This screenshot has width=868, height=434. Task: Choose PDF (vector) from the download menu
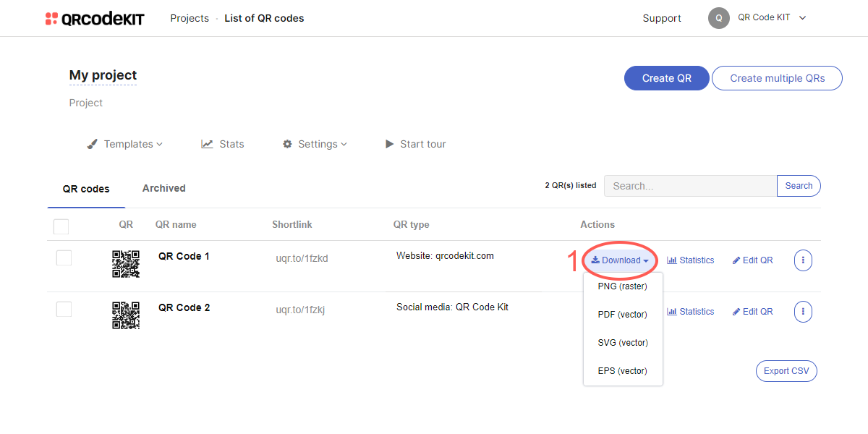click(x=621, y=314)
